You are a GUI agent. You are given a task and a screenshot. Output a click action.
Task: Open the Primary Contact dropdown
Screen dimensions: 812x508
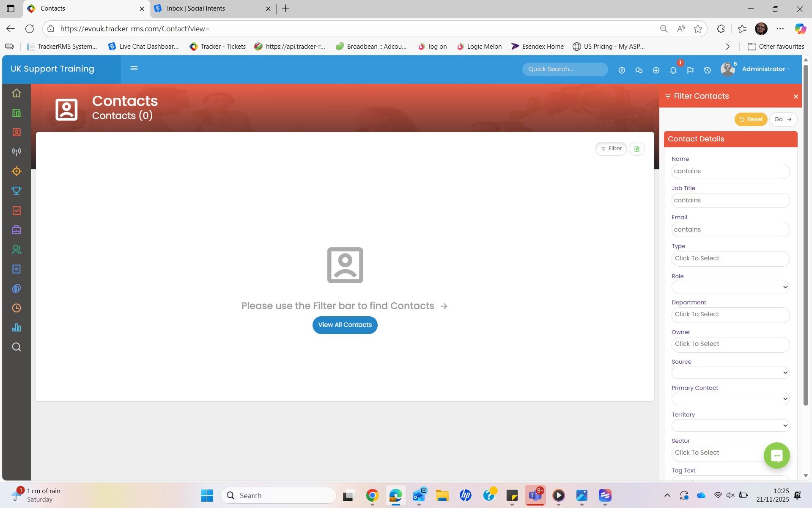730,399
